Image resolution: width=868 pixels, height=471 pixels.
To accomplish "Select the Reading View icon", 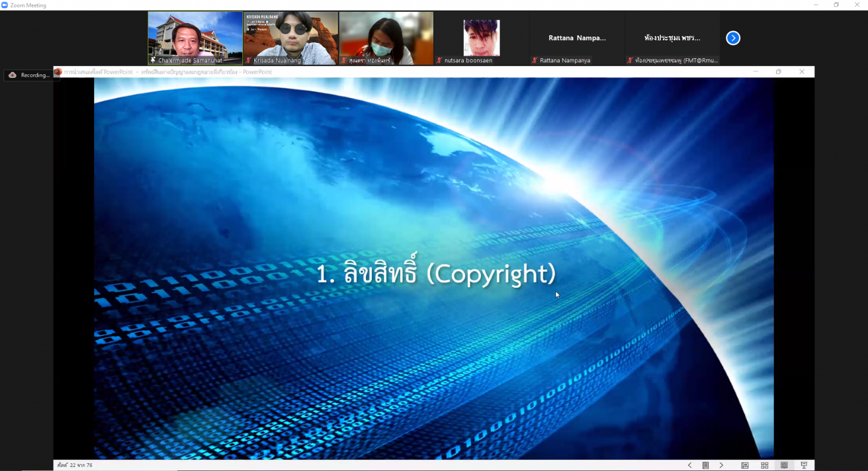I will (x=784, y=466).
